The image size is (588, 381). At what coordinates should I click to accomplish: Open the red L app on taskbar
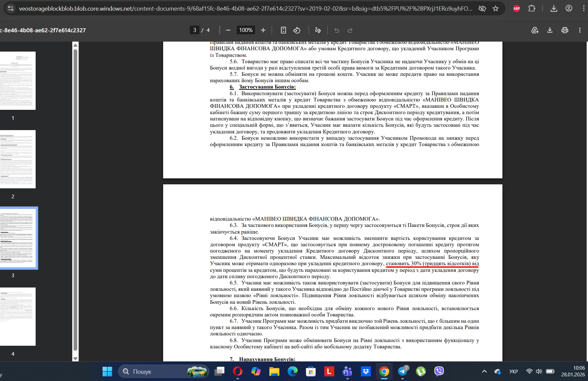pyautogui.click(x=329, y=371)
